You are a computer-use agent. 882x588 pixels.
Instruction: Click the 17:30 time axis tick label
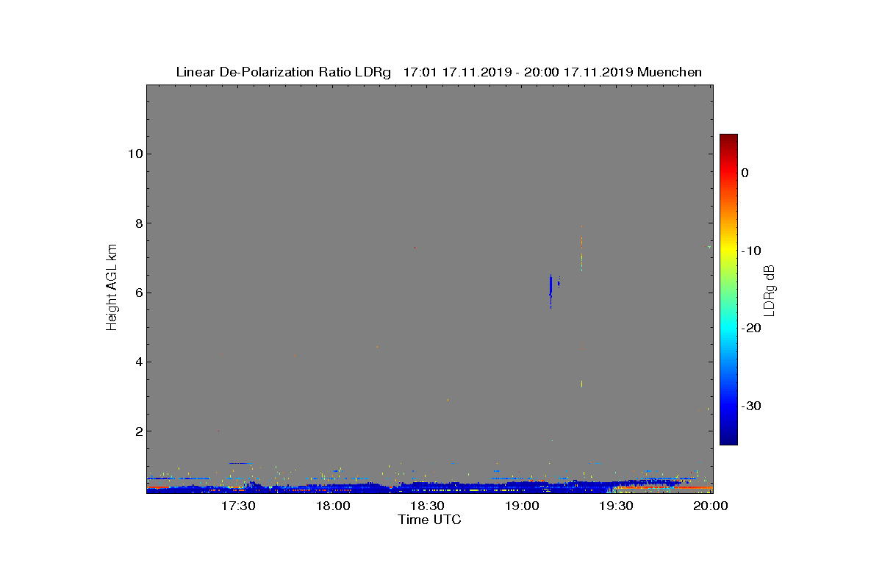coord(238,506)
